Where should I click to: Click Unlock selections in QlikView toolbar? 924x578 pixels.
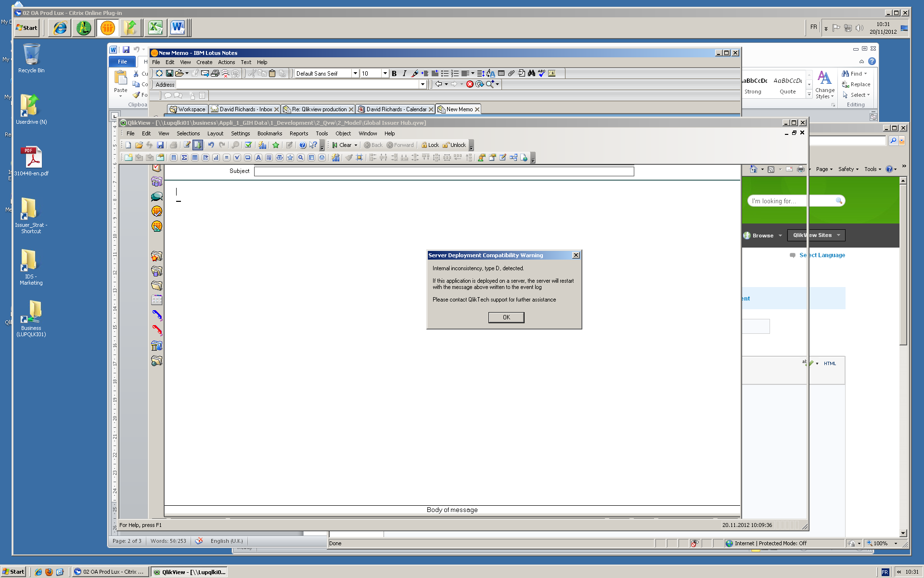click(x=454, y=145)
